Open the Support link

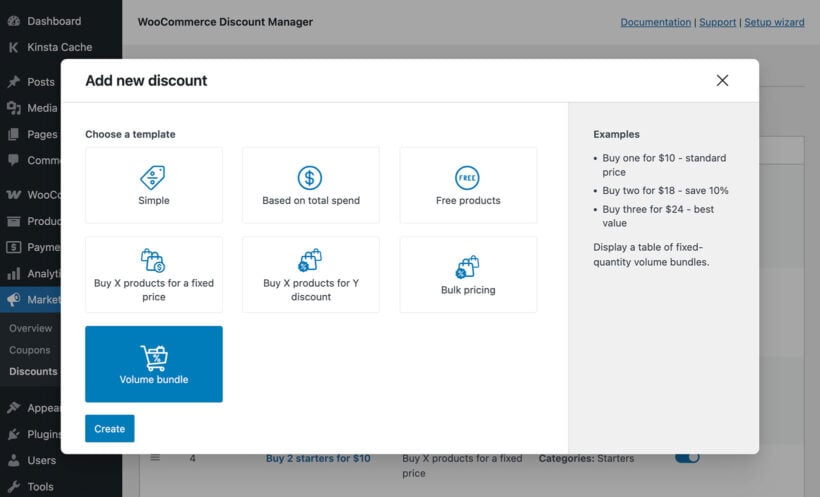coord(716,22)
